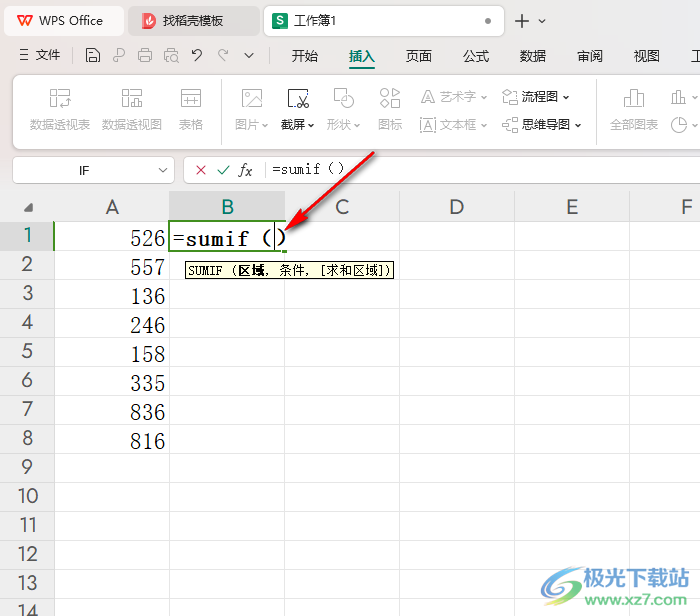Screen dimensions: 700x616
Task: Click the 数据透视图 icon
Action: (132, 109)
